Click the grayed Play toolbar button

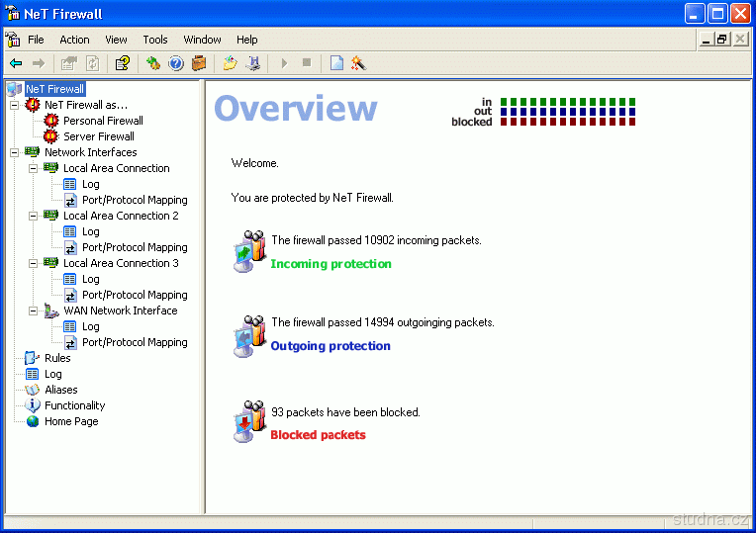(x=284, y=63)
